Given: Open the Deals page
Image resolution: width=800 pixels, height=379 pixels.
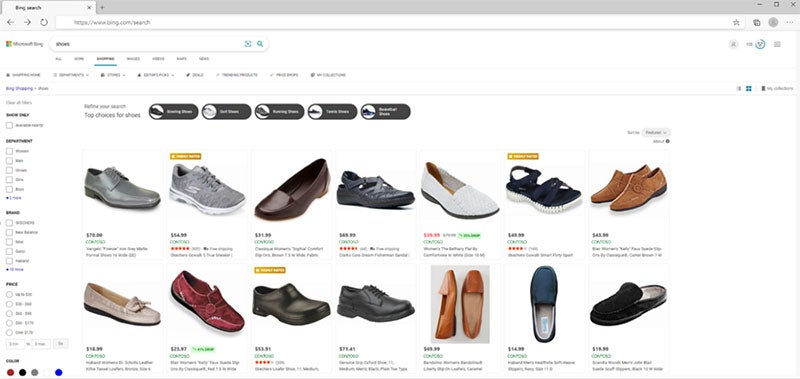Looking at the screenshot, I should [x=195, y=75].
